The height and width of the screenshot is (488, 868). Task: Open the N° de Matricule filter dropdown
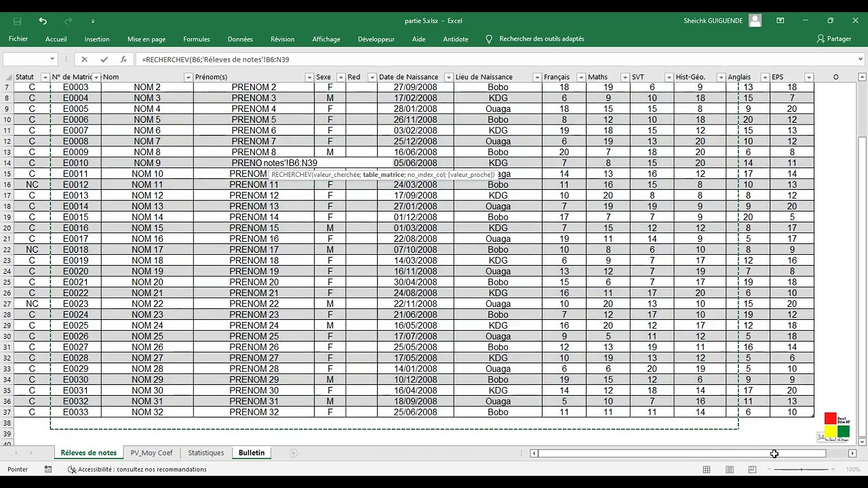point(96,77)
